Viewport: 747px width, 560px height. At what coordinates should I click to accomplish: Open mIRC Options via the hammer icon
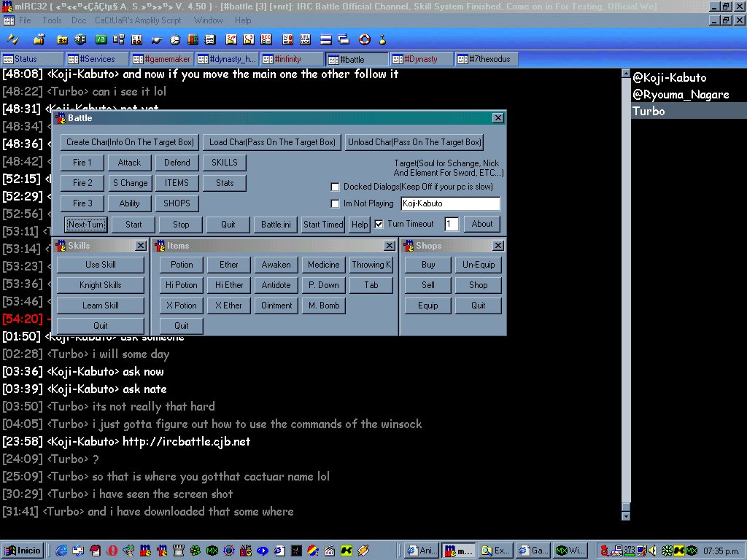pyautogui.click(x=38, y=39)
